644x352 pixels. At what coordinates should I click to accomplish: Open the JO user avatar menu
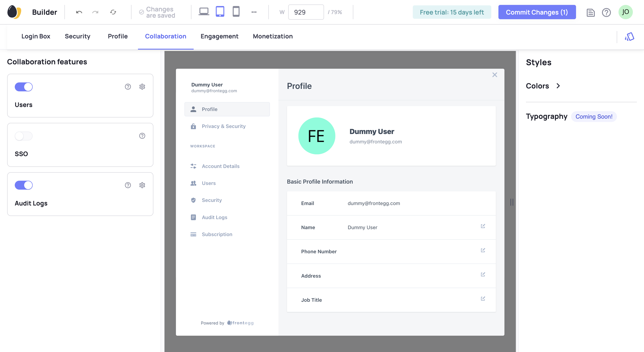[625, 12]
